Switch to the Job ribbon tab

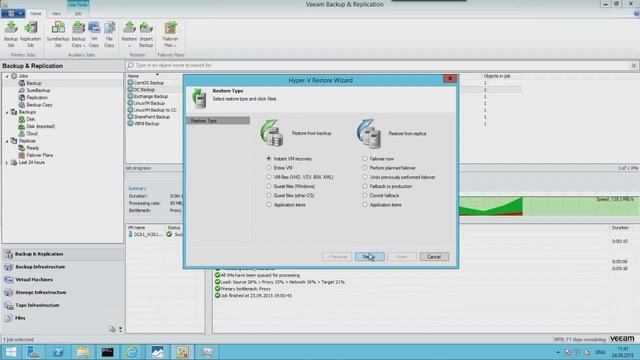click(78, 13)
